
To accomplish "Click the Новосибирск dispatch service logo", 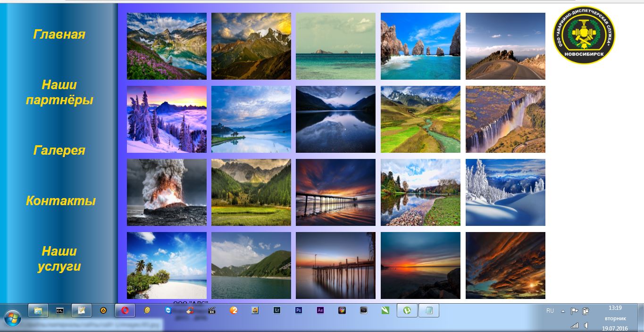I will (584, 35).
